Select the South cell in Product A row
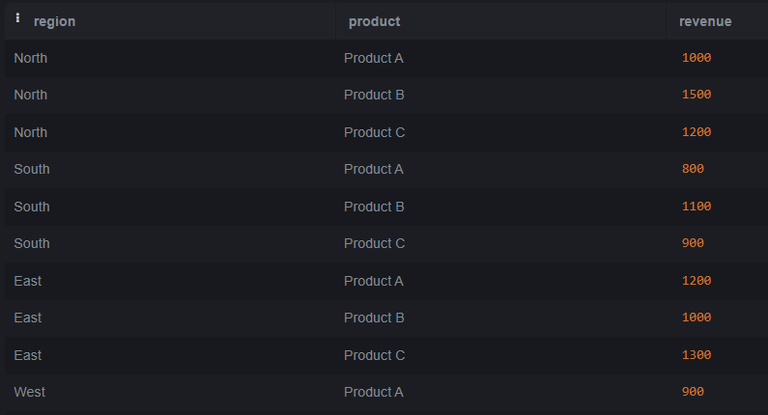Image resolution: width=768 pixels, height=415 pixels. (x=32, y=169)
